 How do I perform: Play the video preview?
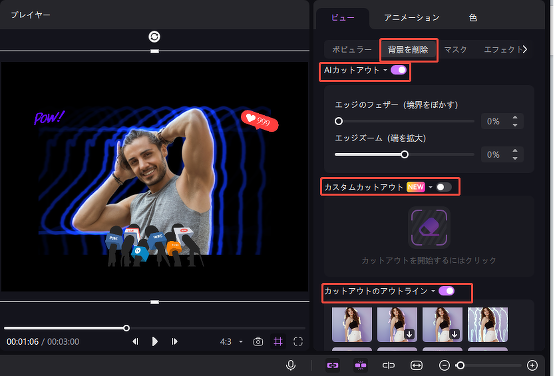(x=154, y=341)
